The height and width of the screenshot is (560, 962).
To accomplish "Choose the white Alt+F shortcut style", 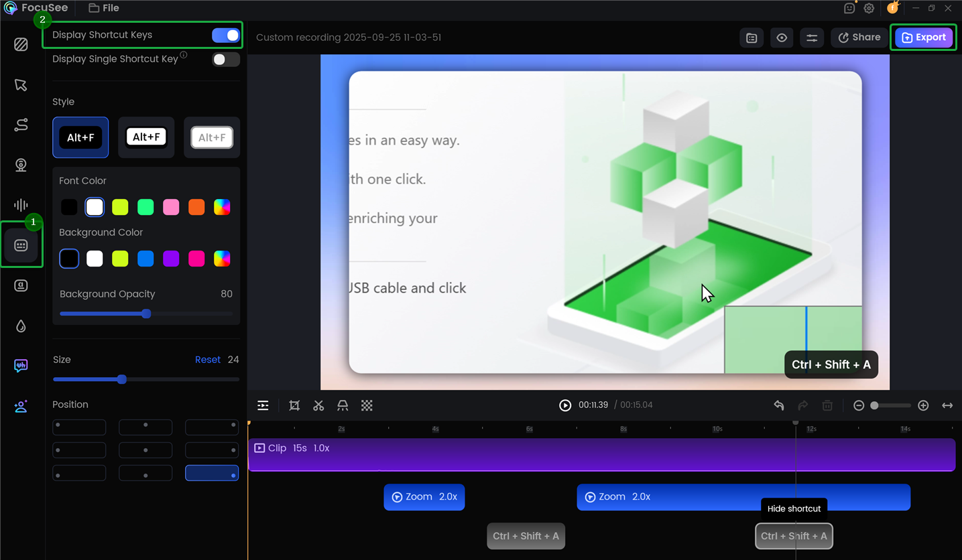I will tap(146, 137).
